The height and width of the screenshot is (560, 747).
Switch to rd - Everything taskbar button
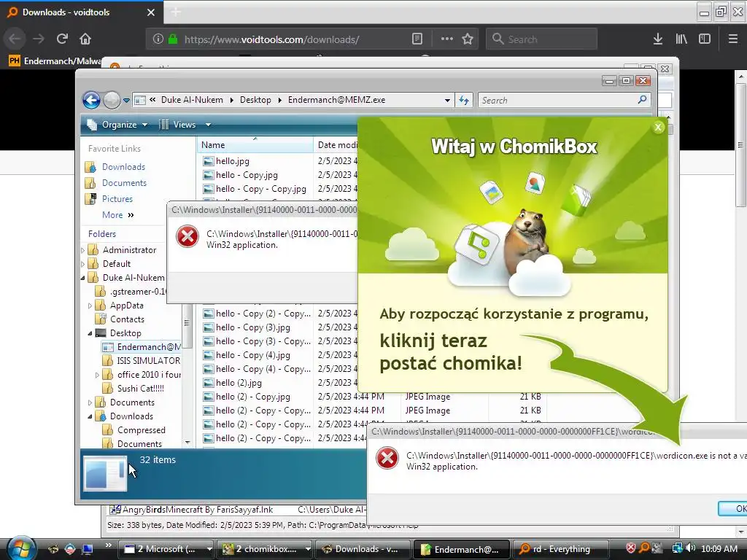(560, 549)
